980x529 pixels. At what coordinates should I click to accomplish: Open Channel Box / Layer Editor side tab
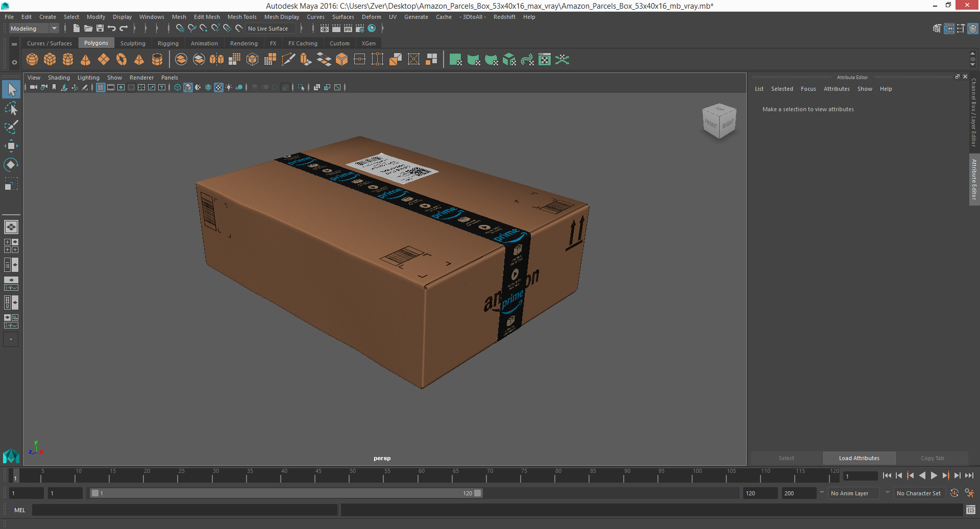(x=974, y=112)
